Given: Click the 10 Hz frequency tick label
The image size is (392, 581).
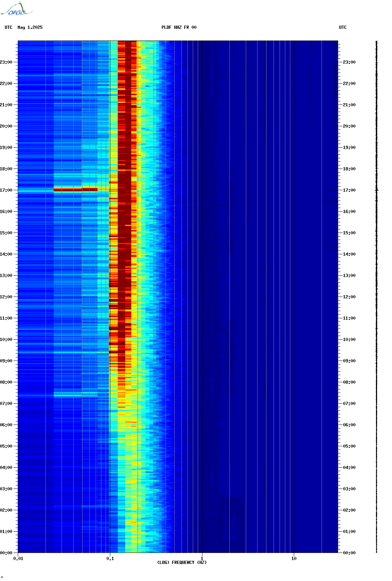Looking at the screenshot, I should (294, 559).
